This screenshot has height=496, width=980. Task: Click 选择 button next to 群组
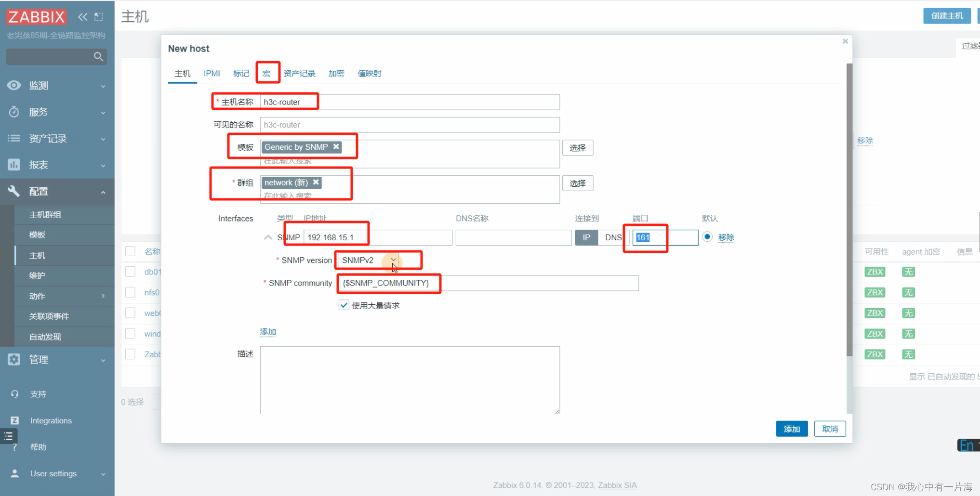pos(577,183)
